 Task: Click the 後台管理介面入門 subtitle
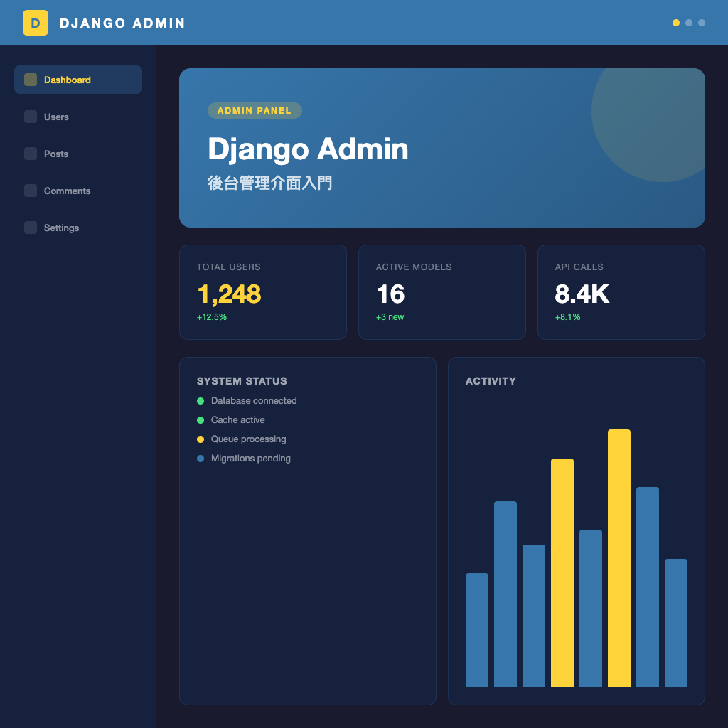tap(269, 183)
